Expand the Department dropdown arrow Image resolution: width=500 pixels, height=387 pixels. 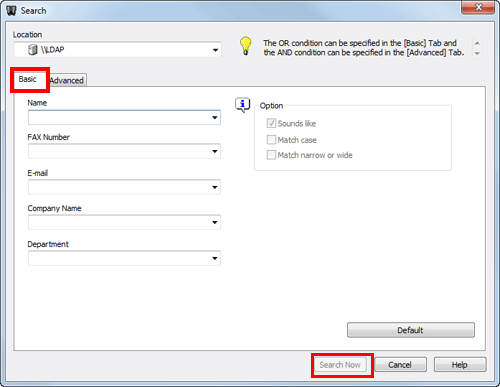(x=215, y=258)
